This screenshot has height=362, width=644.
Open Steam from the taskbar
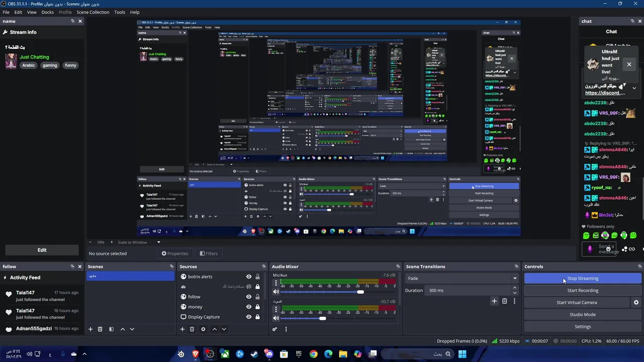(254, 354)
